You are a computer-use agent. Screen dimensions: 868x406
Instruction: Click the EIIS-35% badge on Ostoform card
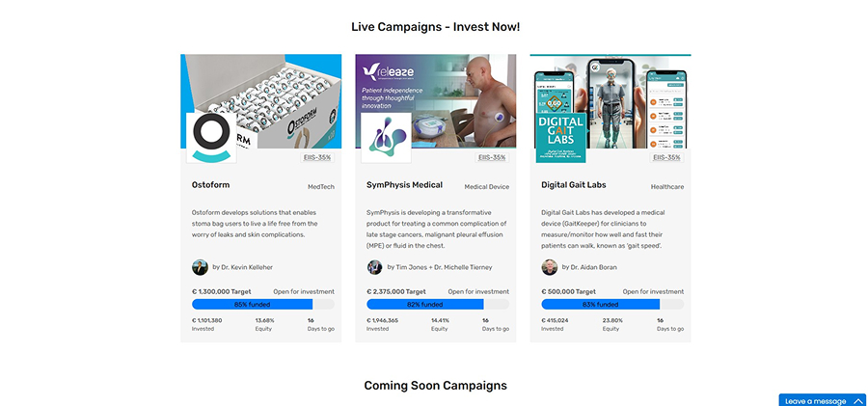(317, 157)
